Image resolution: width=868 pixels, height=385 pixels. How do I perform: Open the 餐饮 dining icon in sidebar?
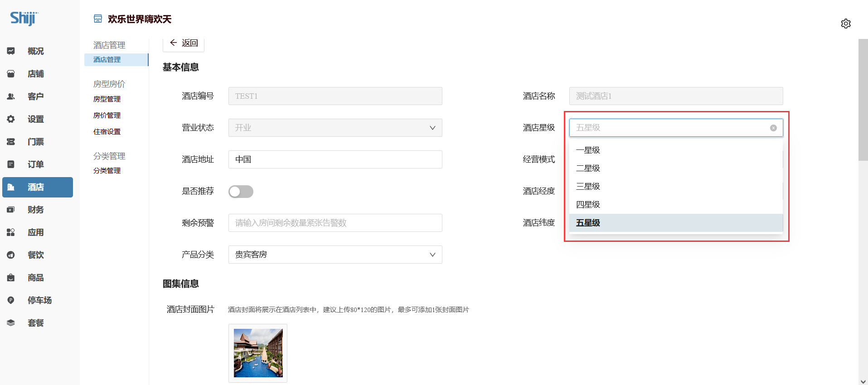tap(11, 255)
